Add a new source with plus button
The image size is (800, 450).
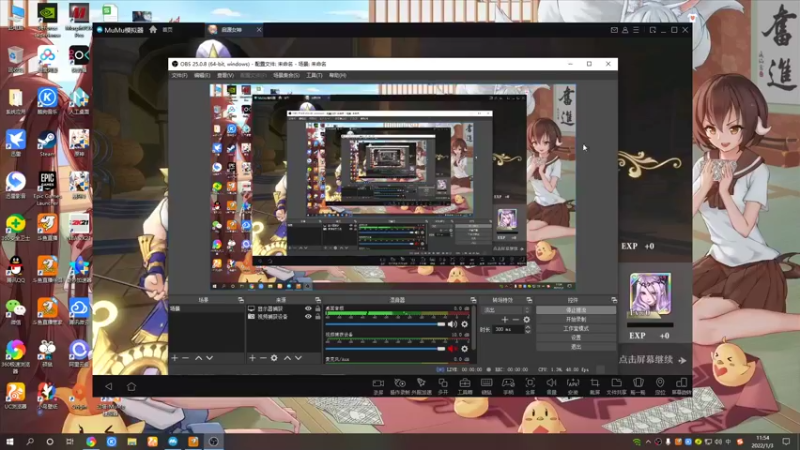252,358
